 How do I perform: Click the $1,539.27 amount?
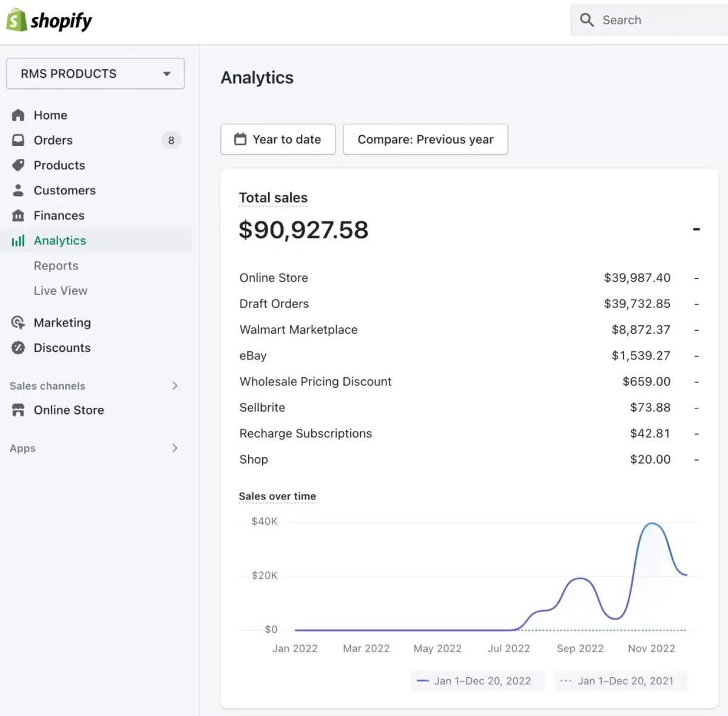[x=641, y=356]
